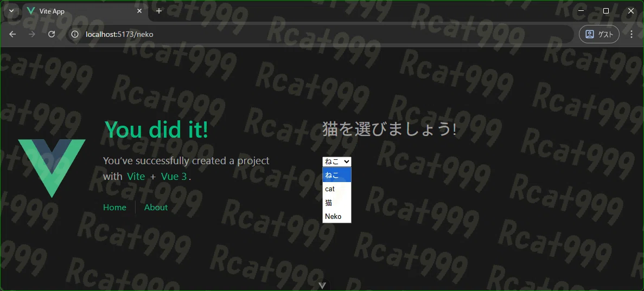644x291 pixels.
Task: Click the browser forward arrow
Action: coord(31,34)
